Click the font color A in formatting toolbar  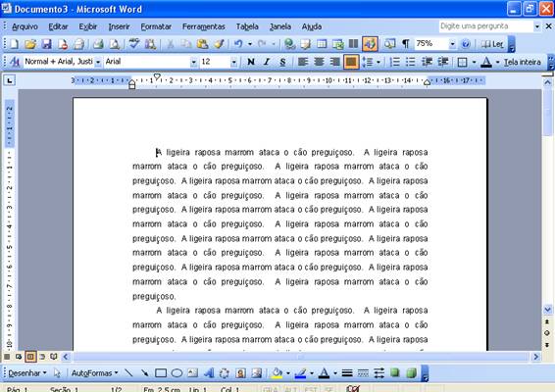tap(486, 62)
